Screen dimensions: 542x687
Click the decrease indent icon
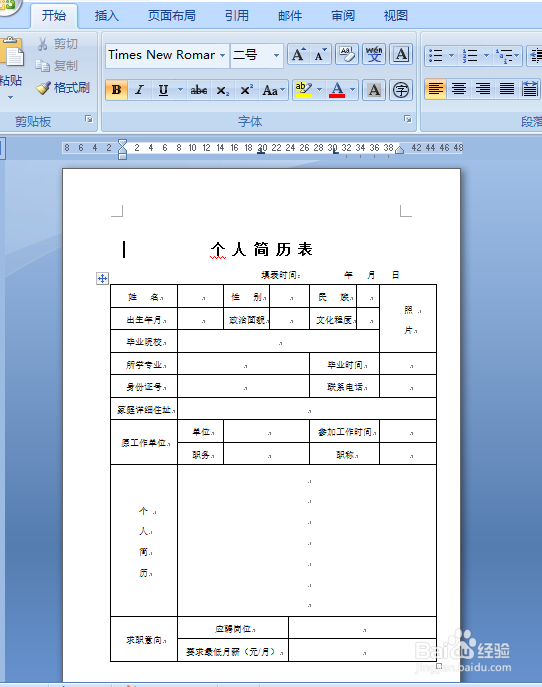(535, 56)
